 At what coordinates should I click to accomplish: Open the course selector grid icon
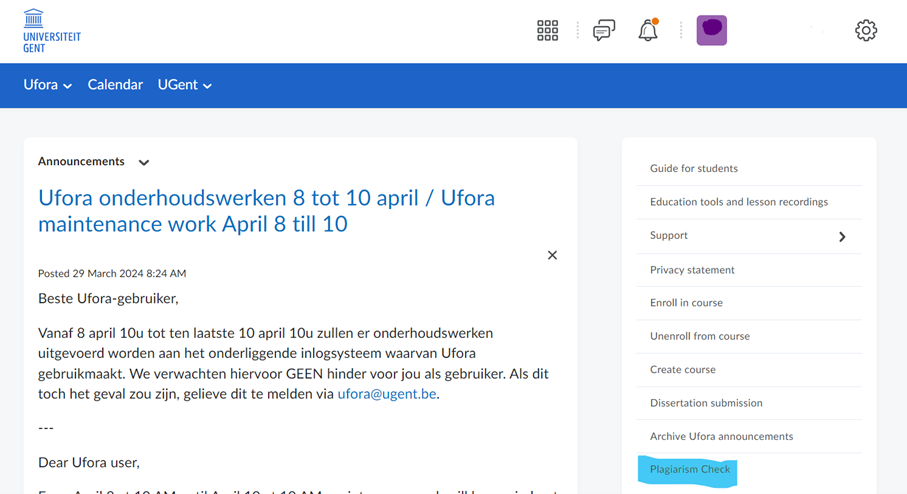tap(547, 31)
